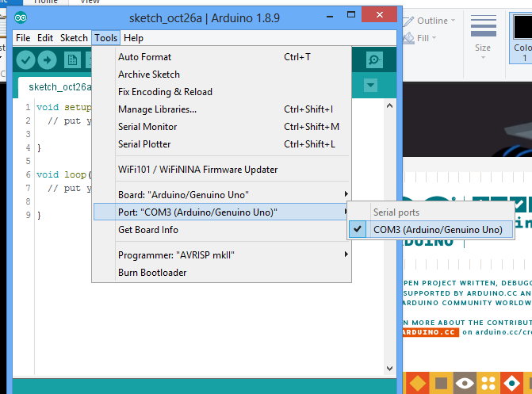Click the Arduino logo in title bar
532x394 pixels.
click(21, 17)
